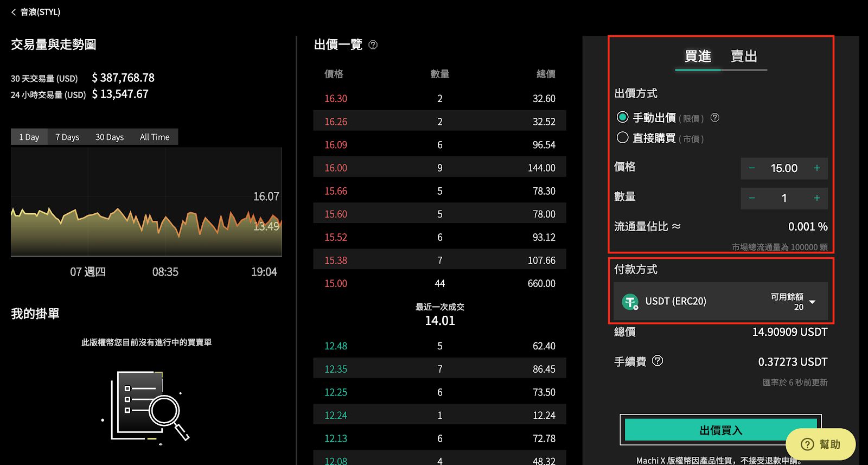Click the back arrow beside 音浪(STYL)
Screen dimensions: 868x465
coord(14,12)
